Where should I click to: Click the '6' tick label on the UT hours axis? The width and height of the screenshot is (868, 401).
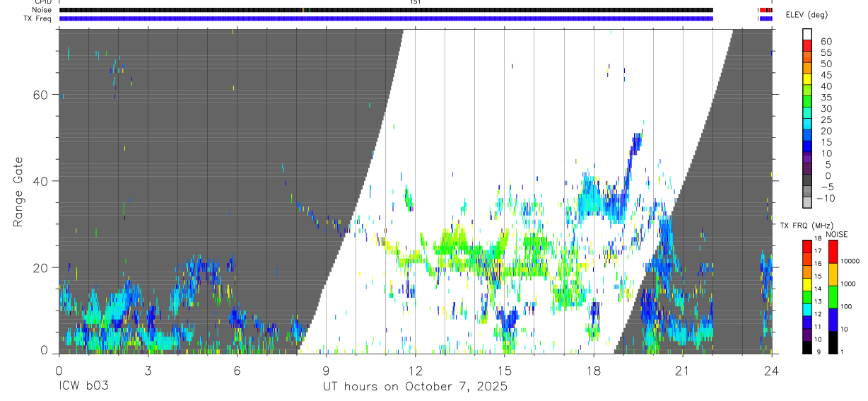pos(237,370)
